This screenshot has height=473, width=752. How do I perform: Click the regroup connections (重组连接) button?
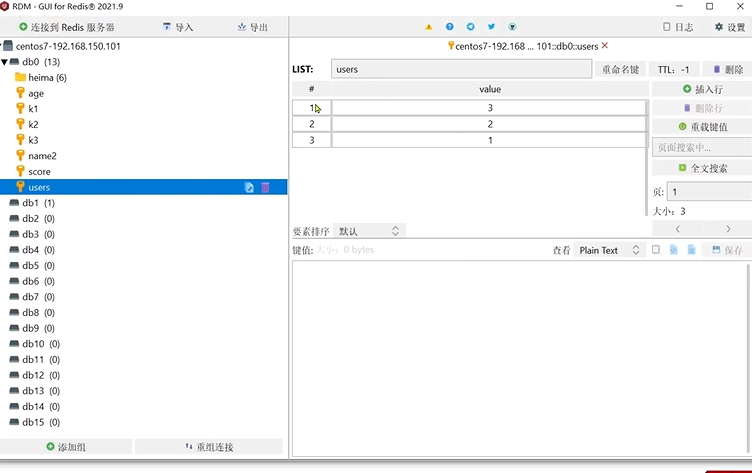(209, 447)
